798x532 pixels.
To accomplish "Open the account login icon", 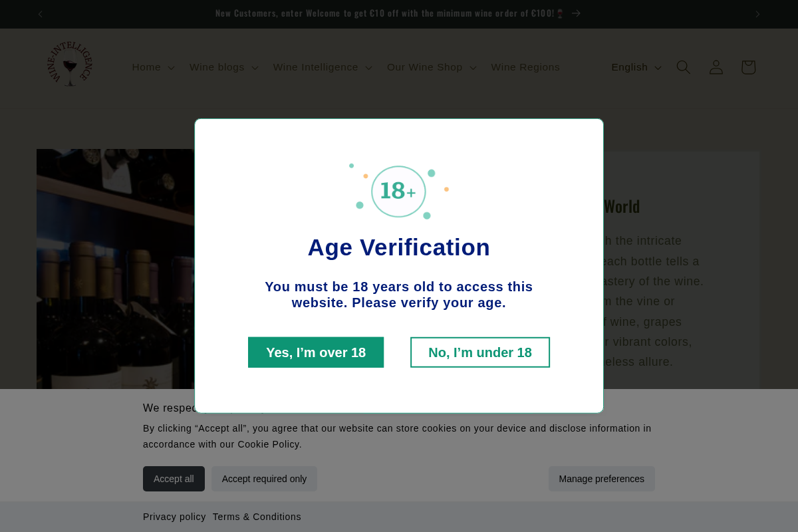I will point(716,67).
